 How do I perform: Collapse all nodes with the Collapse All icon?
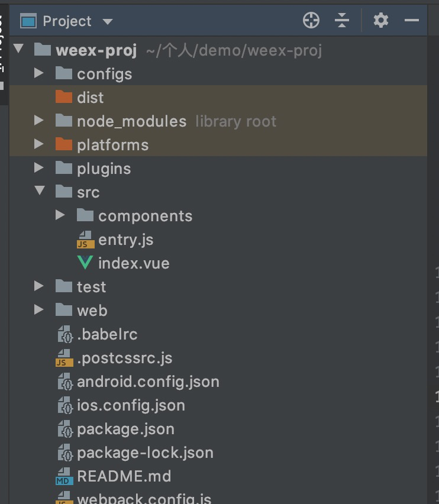pyautogui.click(x=343, y=20)
